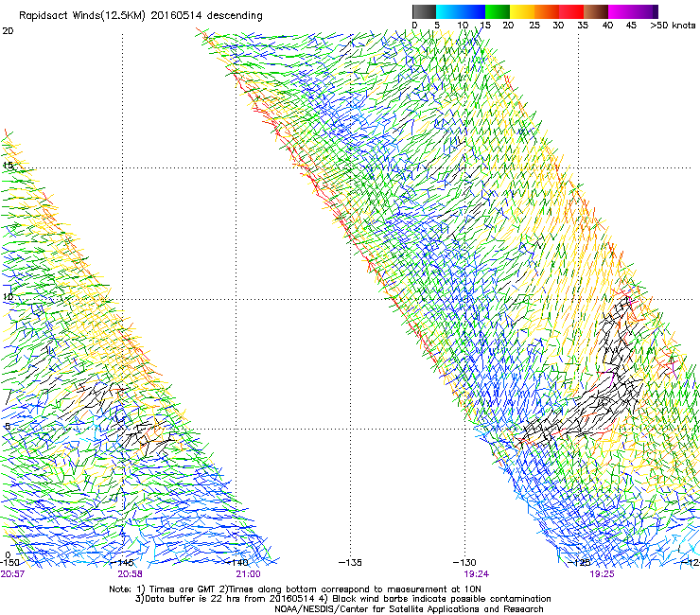Click the latitude label '20'
The height and width of the screenshot is (615, 700).
click(8, 31)
